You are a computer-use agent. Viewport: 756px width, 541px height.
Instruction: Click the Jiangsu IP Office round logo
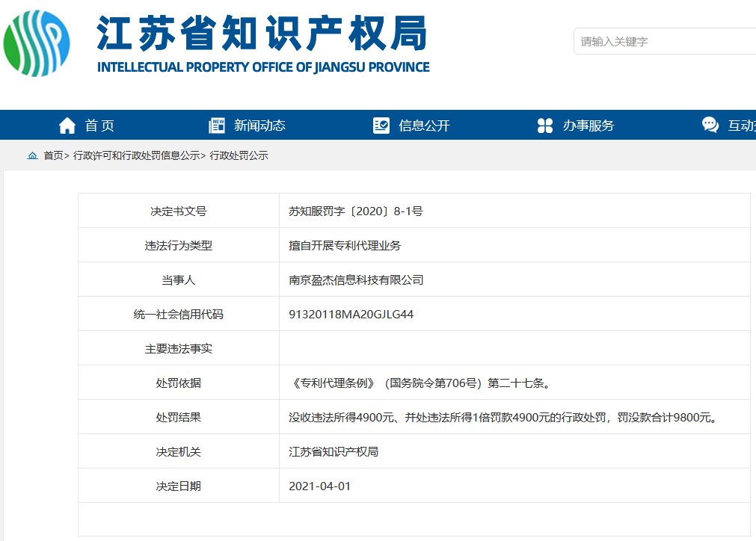(37, 43)
